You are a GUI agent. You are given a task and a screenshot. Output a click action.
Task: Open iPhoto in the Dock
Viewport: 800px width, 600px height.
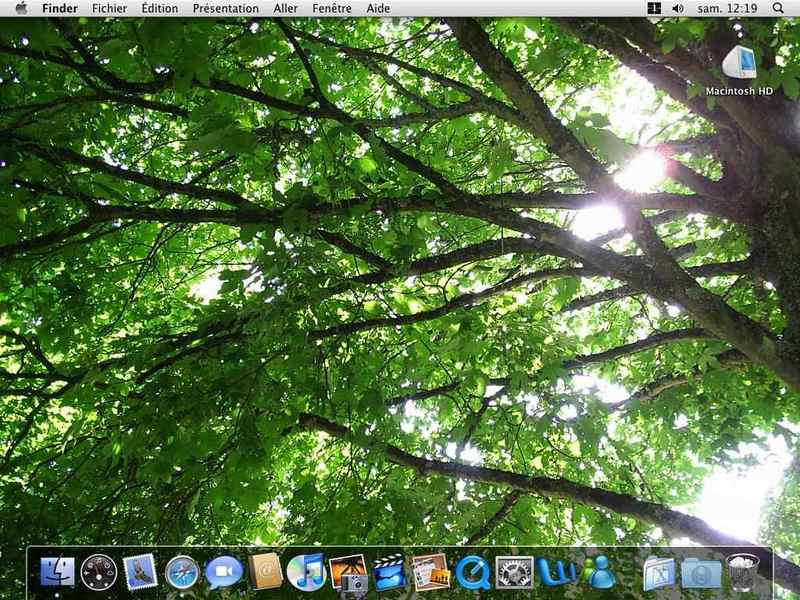(348, 572)
